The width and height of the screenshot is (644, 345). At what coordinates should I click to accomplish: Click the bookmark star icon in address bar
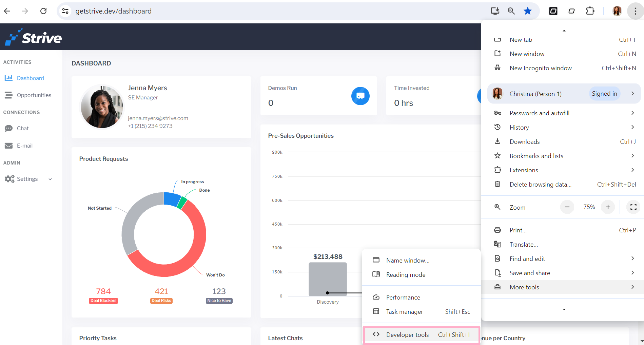527,11
